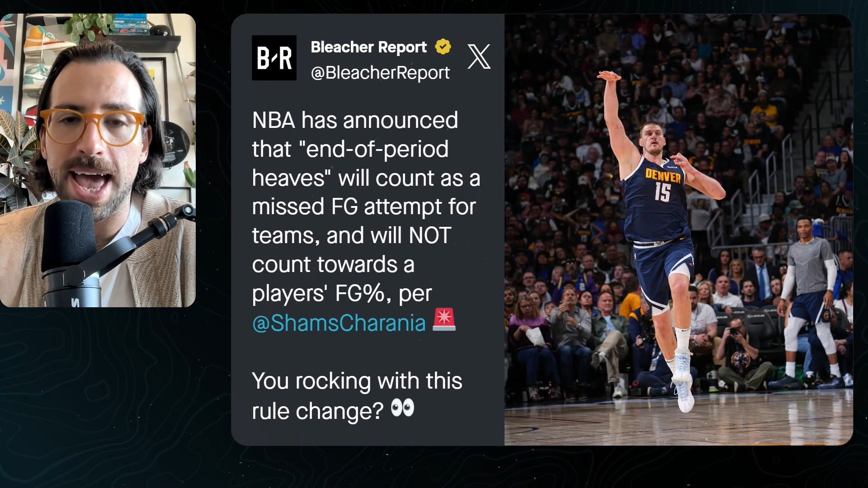
Task: Click the red siren emoji after ShamsCharania
Action: point(444,320)
